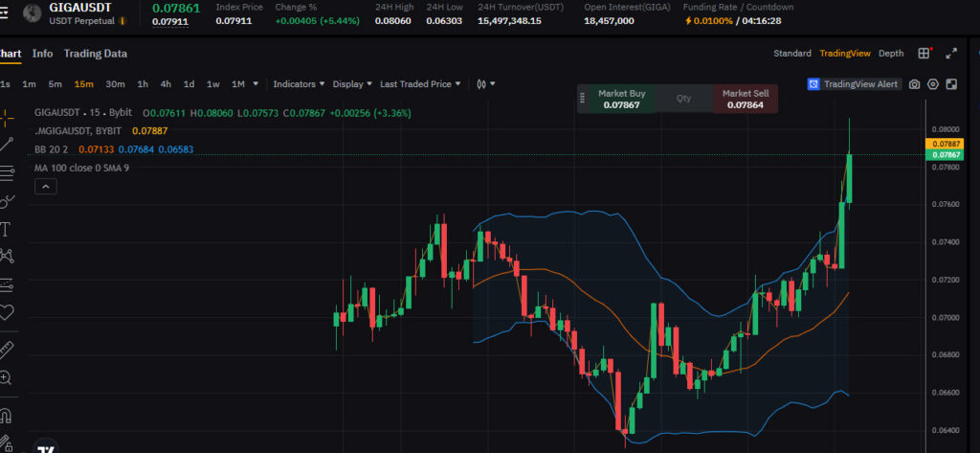Expand the Indicators dropdown
Screen dimensions: 980x453
(299, 84)
